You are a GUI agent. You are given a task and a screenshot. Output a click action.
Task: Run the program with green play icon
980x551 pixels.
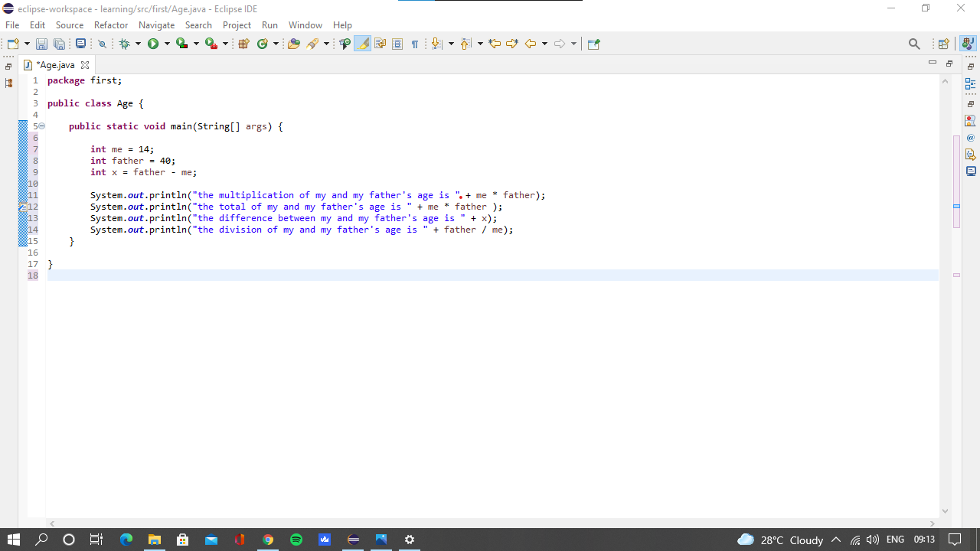pyautogui.click(x=153, y=44)
